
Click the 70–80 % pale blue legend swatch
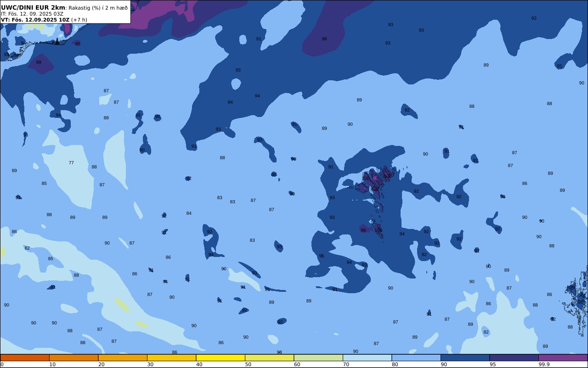(x=367, y=357)
